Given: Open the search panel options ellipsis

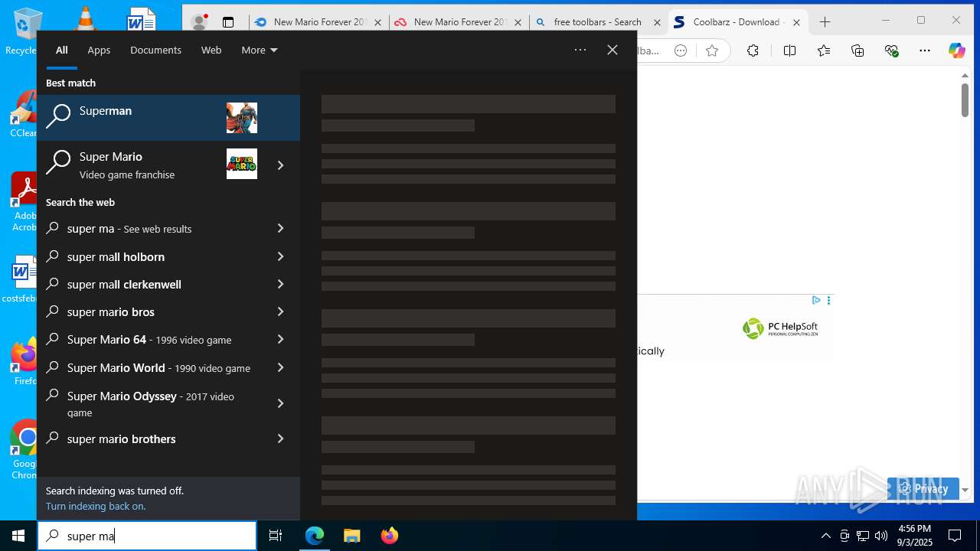Looking at the screenshot, I should click(580, 50).
